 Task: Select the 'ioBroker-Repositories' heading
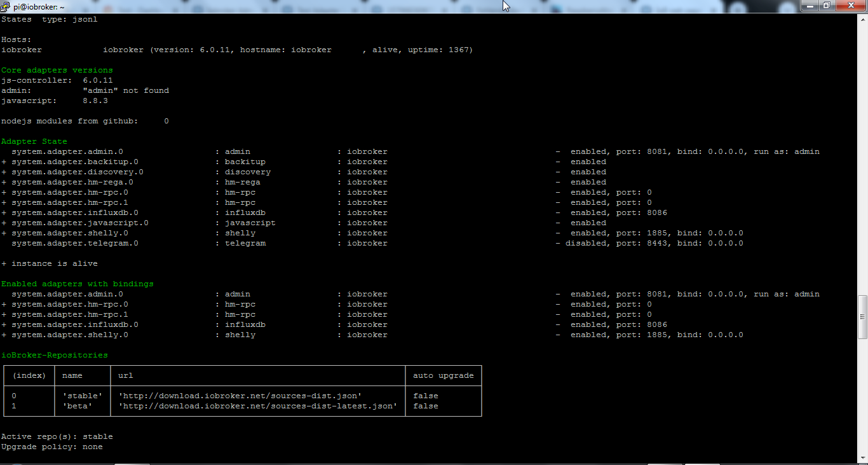pos(55,355)
